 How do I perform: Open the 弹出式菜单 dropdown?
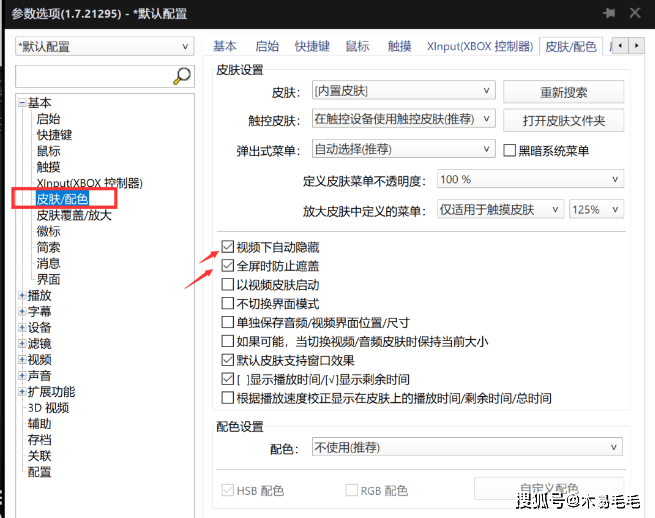pyautogui.click(x=404, y=149)
